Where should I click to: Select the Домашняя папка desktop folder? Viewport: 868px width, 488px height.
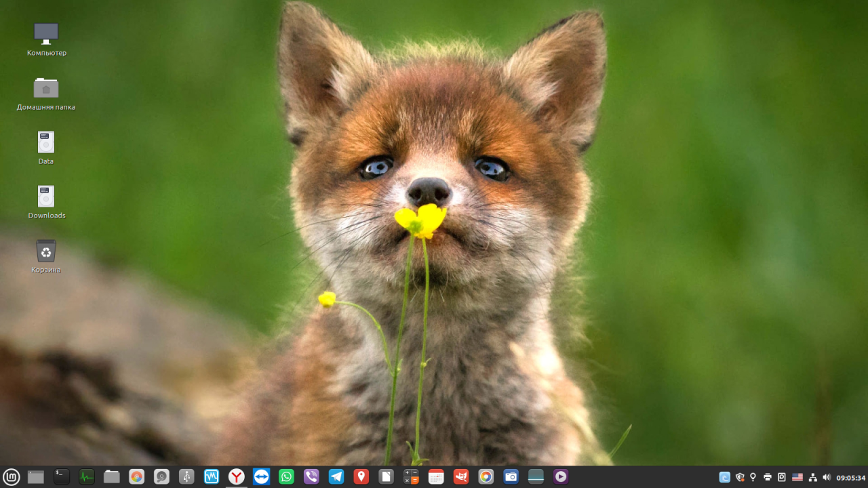[46, 94]
